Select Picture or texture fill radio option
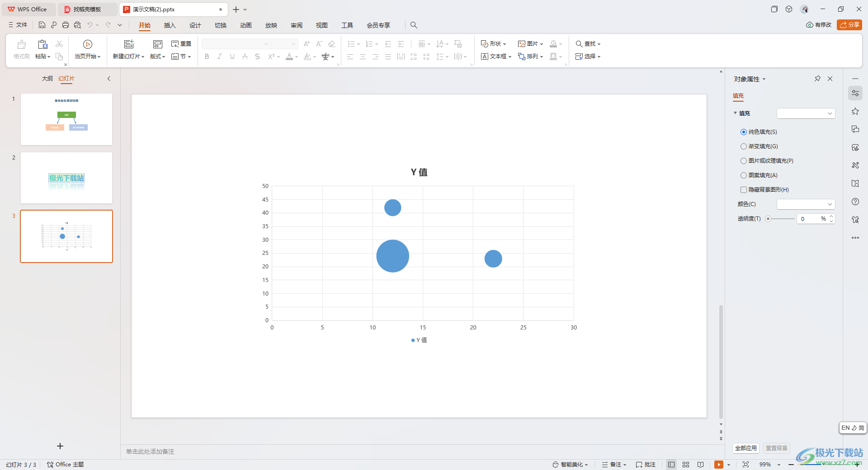Image resolution: width=868 pixels, height=470 pixels. (744, 161)
